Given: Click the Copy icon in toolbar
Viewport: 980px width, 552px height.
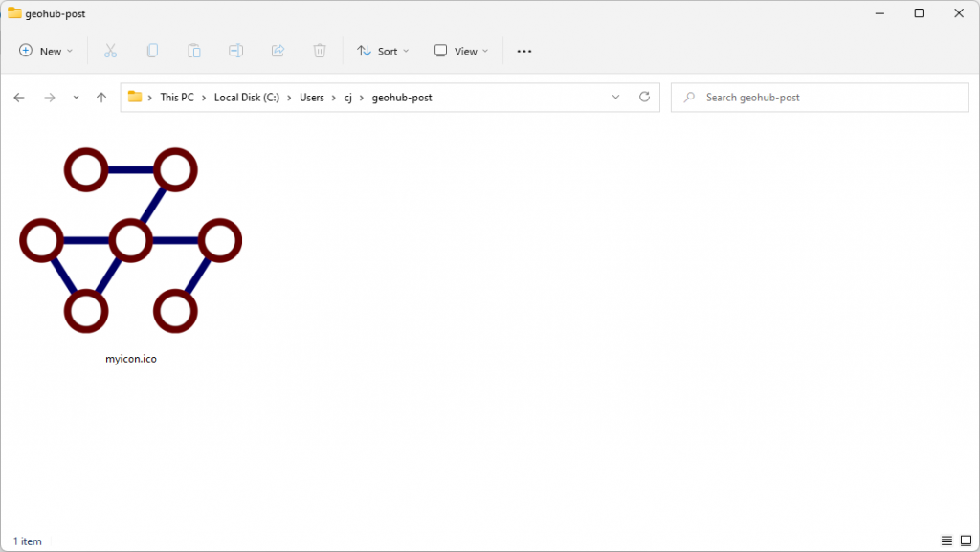Looking at the screenshot, I should click(x=152, y=52).
